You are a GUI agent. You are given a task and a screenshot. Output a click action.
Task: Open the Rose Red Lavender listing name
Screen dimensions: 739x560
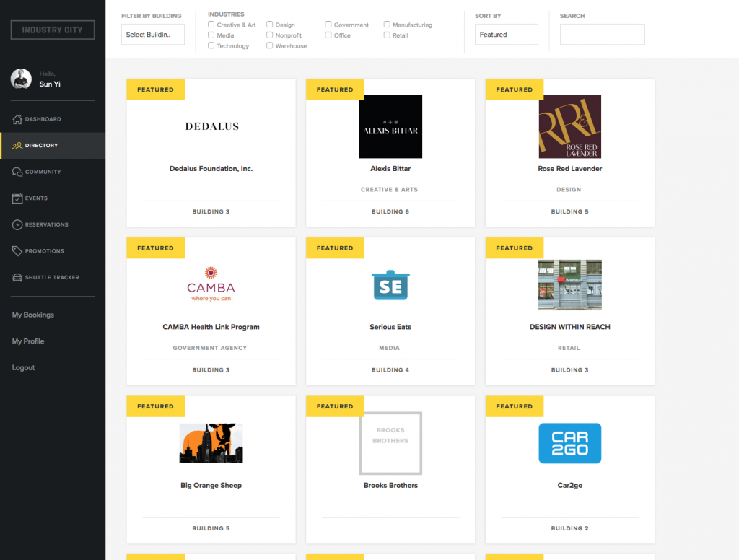point(570,169)
